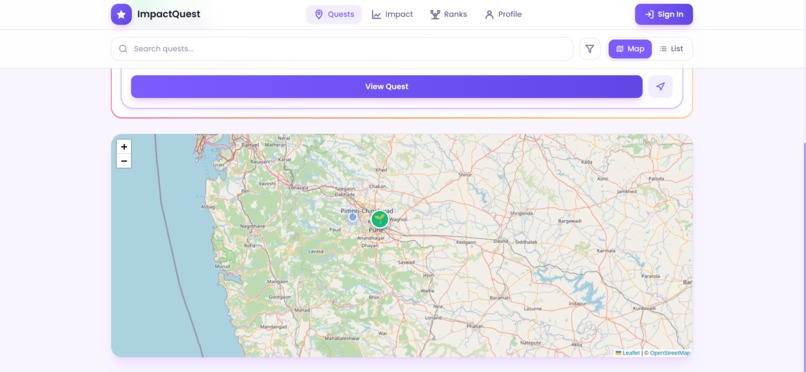Screen dimensions: 806x372
Task: Click the Alibag label on the map
Action: [207, 207]
